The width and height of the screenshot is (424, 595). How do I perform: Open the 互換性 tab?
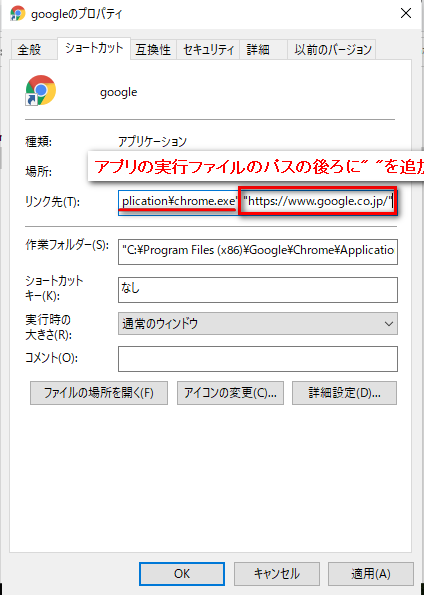coord(153,50)
